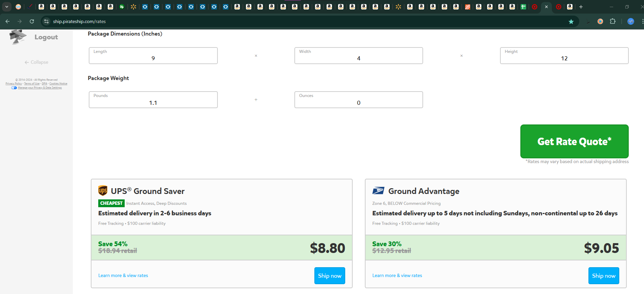The image size is (644, 294).
Task: Go forward to next page
Action: pyautogui.click(x=20, y=21)
